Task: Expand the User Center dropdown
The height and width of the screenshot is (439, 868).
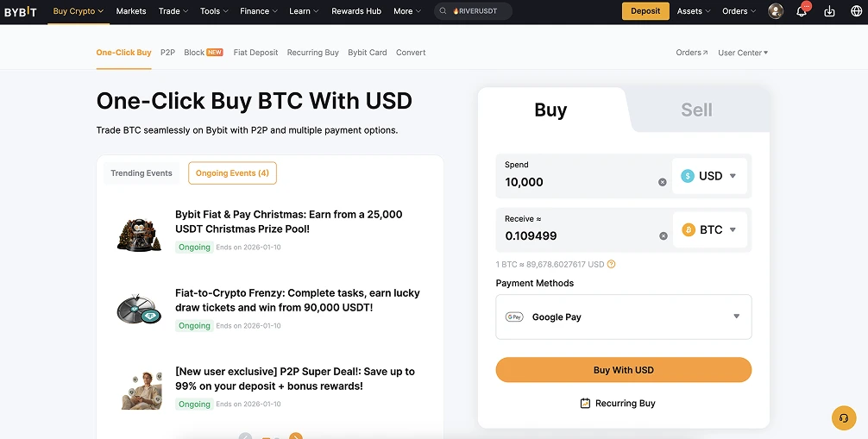Action: pos(743,53)
